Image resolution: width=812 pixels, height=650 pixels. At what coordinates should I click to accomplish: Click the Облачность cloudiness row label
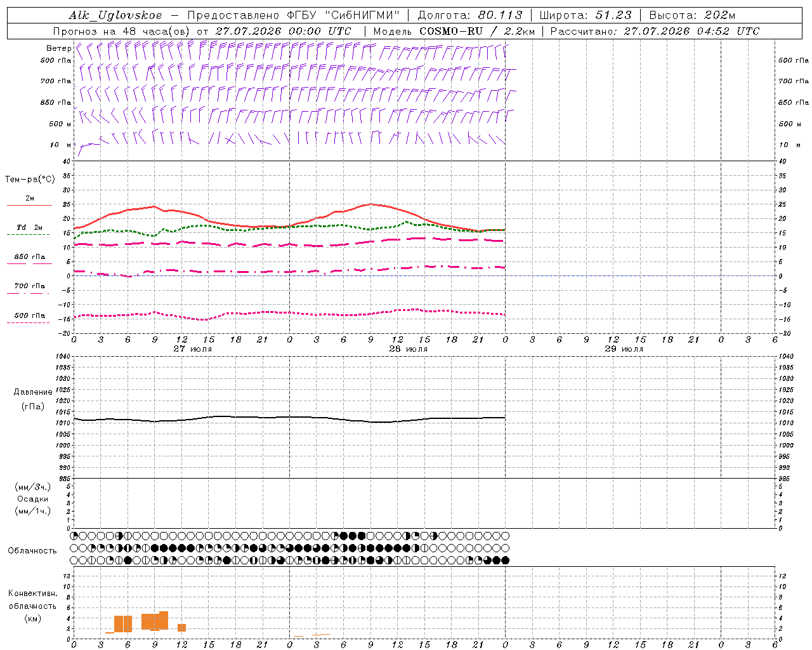(x=32, y=550)
